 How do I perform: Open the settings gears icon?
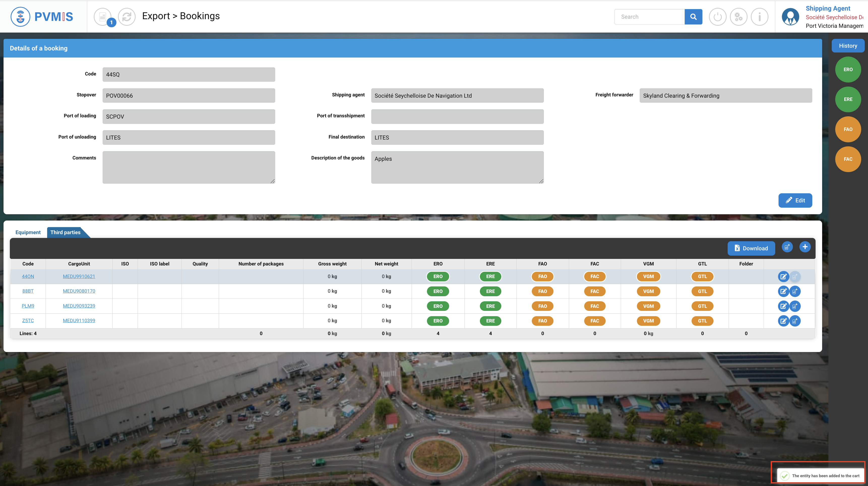(x=738, y=16)
